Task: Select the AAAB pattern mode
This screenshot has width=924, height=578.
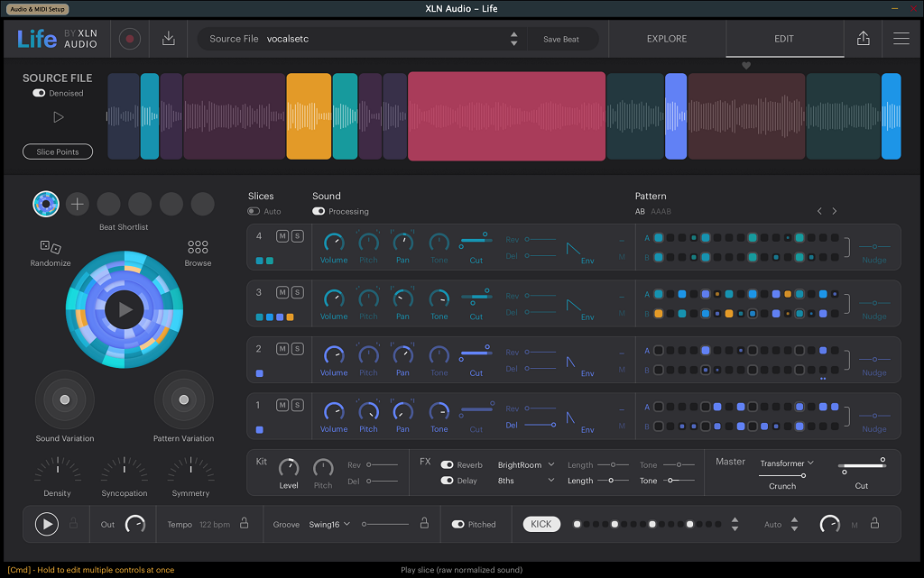Action: (661, 211)
